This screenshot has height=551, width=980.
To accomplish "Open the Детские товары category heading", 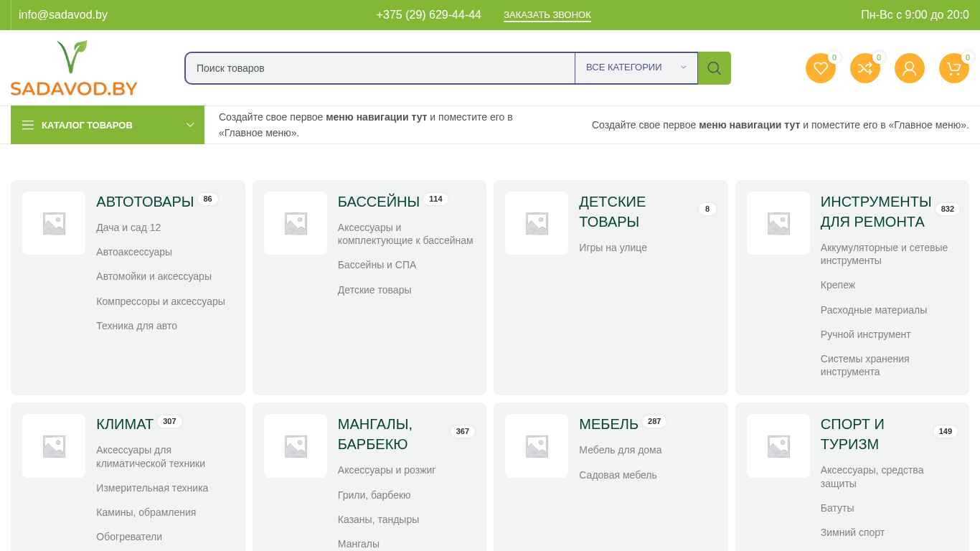I will [x=613, y=212].
